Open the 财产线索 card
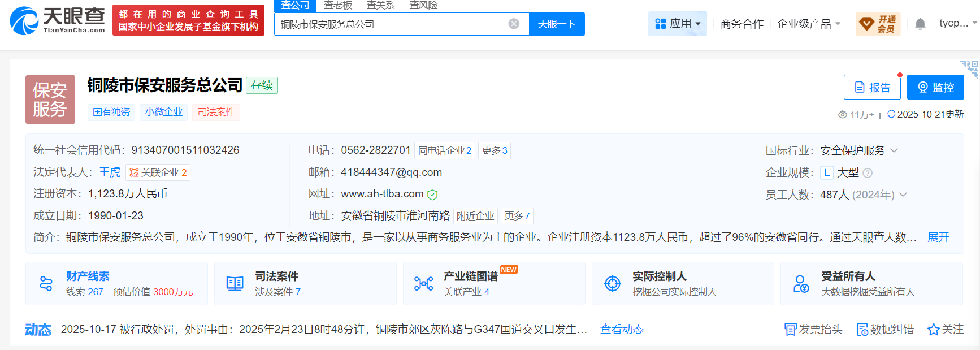Viewport: 980px width, 350px height. click(x=116, y=283)
